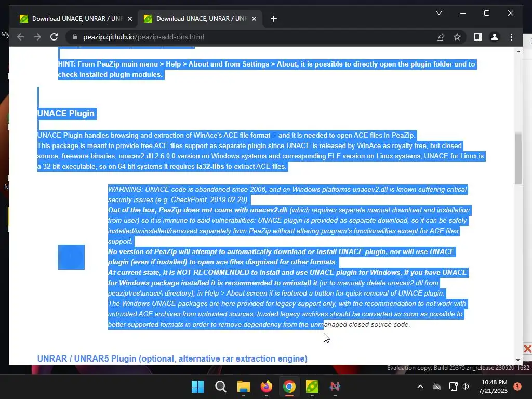Close the first Download UNACE tab

129,19
